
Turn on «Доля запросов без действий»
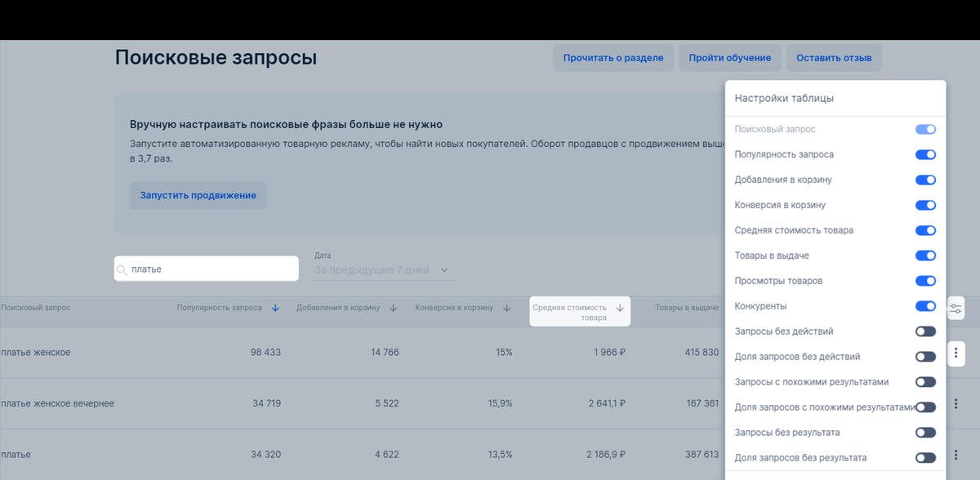pos(925,357)
